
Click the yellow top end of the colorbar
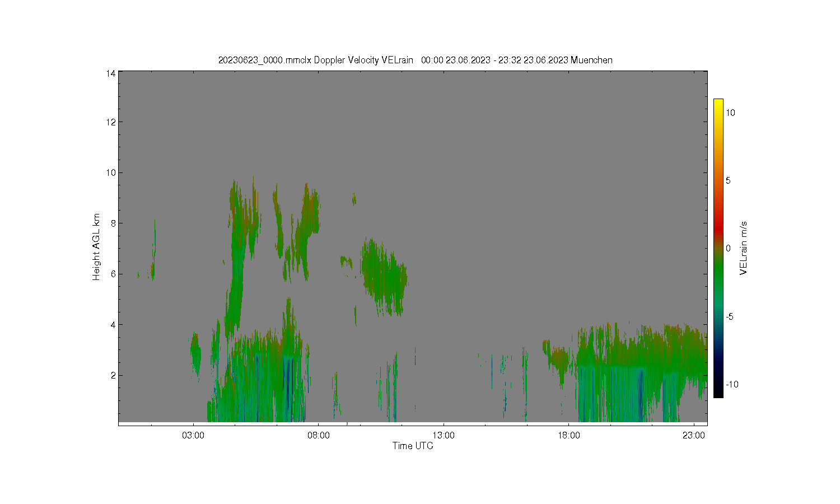tap(718, 102)
